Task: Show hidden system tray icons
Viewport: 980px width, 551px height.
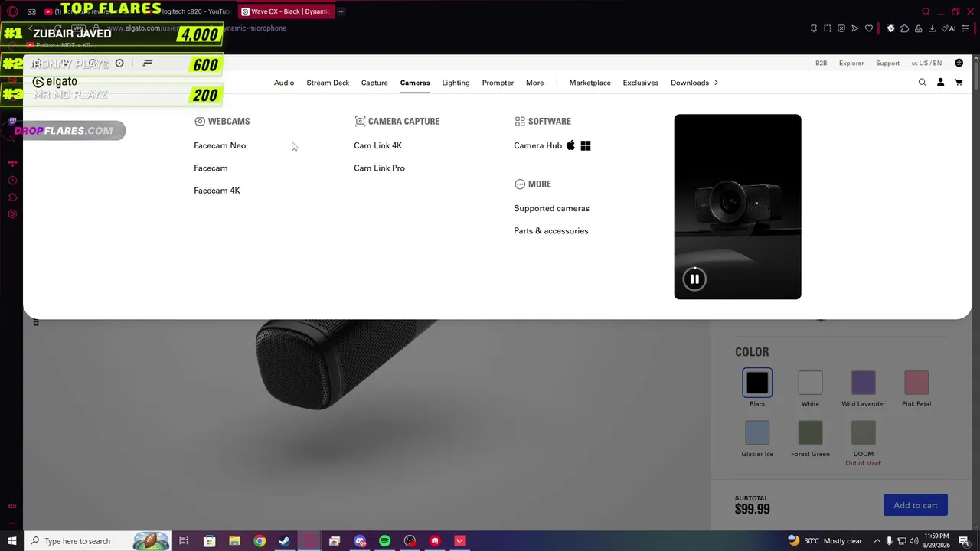Action: [x=877, y=541]
